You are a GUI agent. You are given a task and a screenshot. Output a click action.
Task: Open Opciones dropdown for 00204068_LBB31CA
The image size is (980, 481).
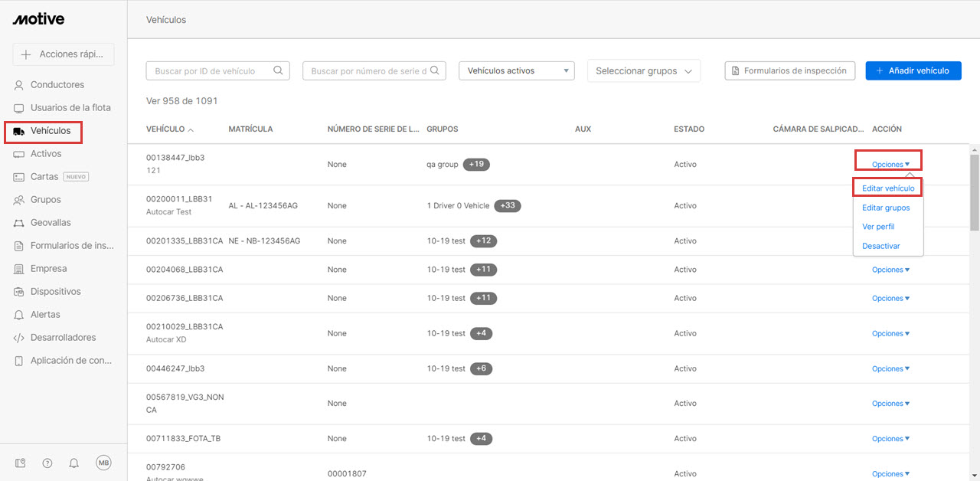[890, 270]
